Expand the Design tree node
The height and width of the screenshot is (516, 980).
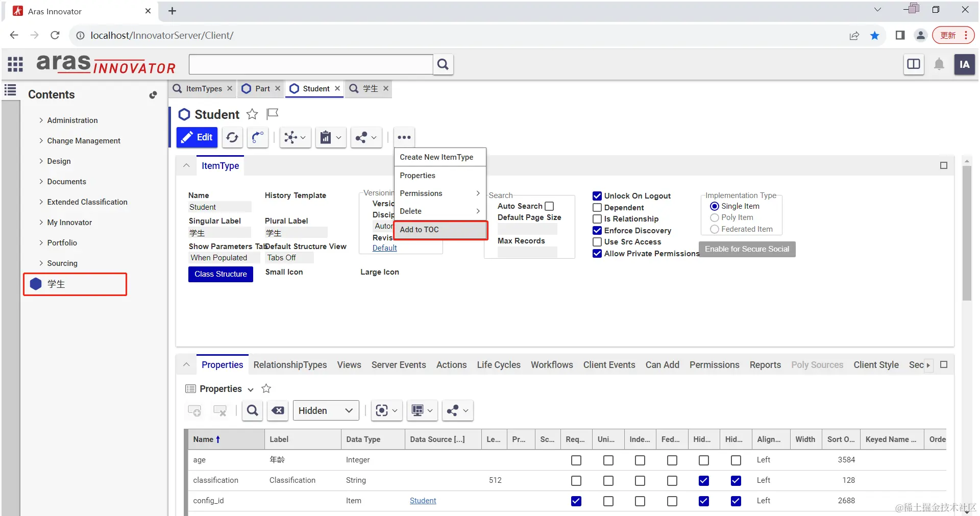(x=41, y=161)
